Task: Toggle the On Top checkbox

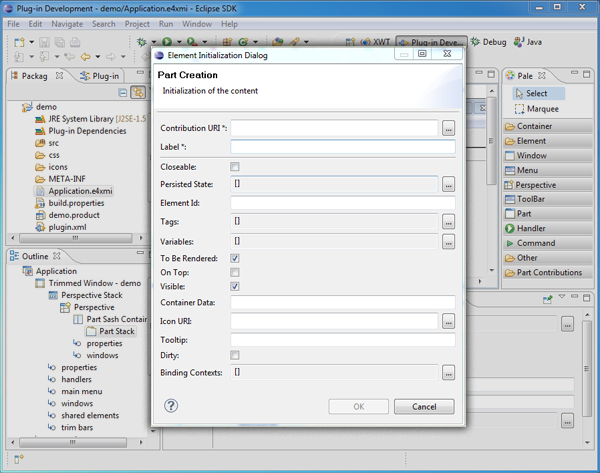Action: 235,272
